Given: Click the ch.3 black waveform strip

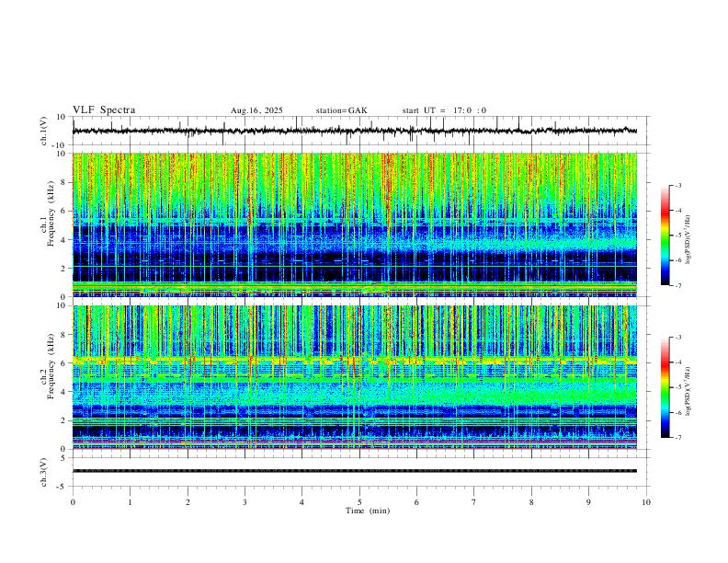Looking at the screenshot, I should (x=355, y=471).
